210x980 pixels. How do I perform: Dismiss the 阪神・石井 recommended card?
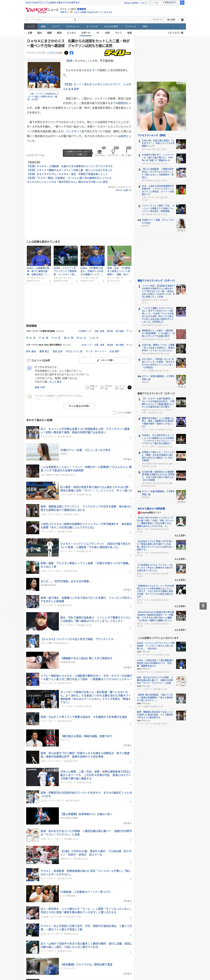(130, 281)
